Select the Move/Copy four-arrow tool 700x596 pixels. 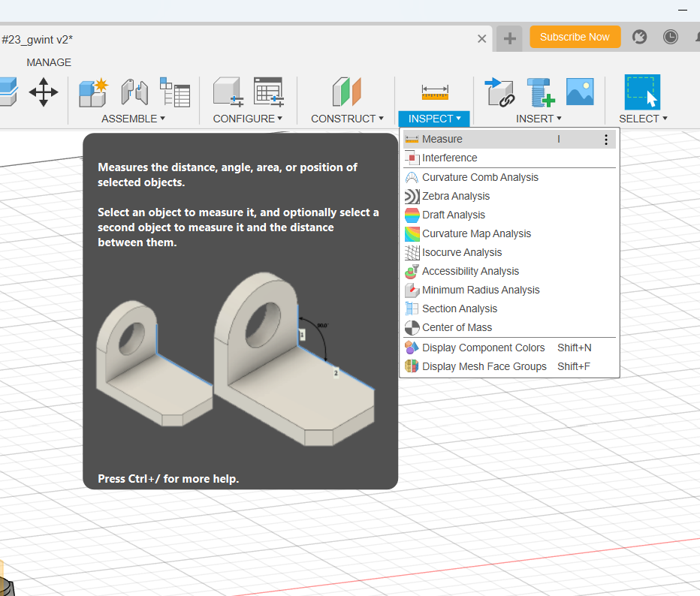pyautogui.click(x=44, y=92)
